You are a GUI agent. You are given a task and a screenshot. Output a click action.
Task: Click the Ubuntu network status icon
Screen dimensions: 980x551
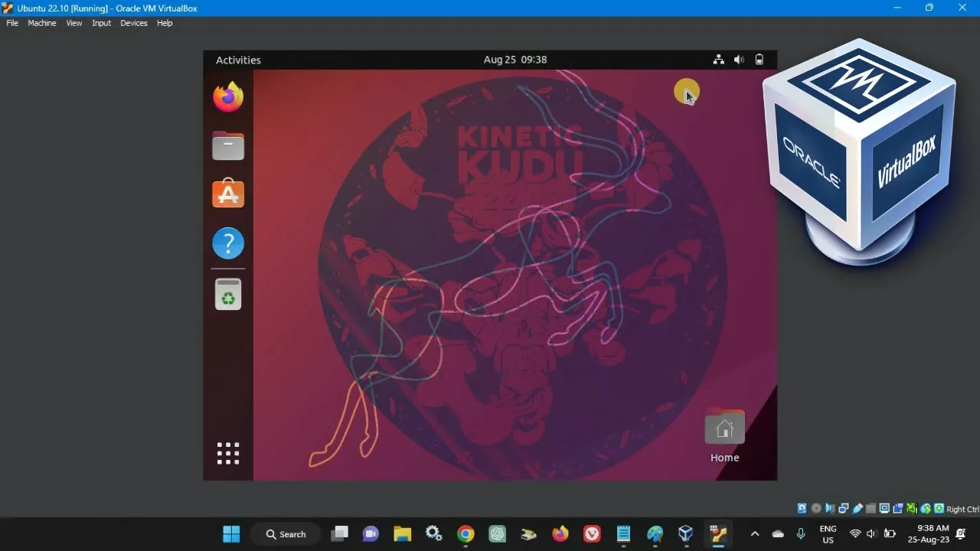(718, 60)
